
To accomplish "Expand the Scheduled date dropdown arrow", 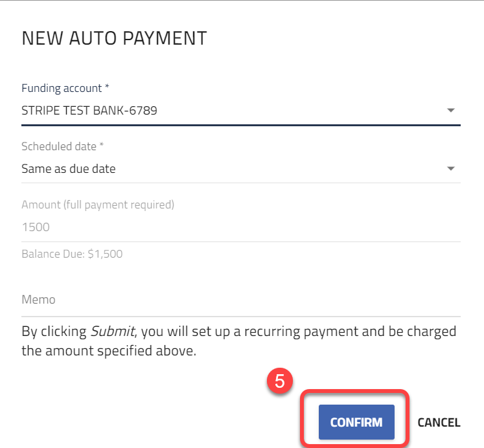I will pyautogui.click(x=451, y=169).
